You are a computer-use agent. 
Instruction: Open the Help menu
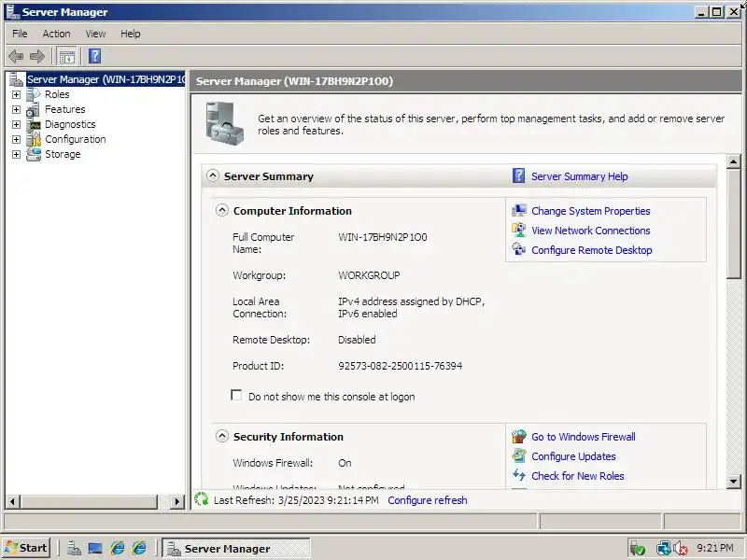click(x=130, y=34)
